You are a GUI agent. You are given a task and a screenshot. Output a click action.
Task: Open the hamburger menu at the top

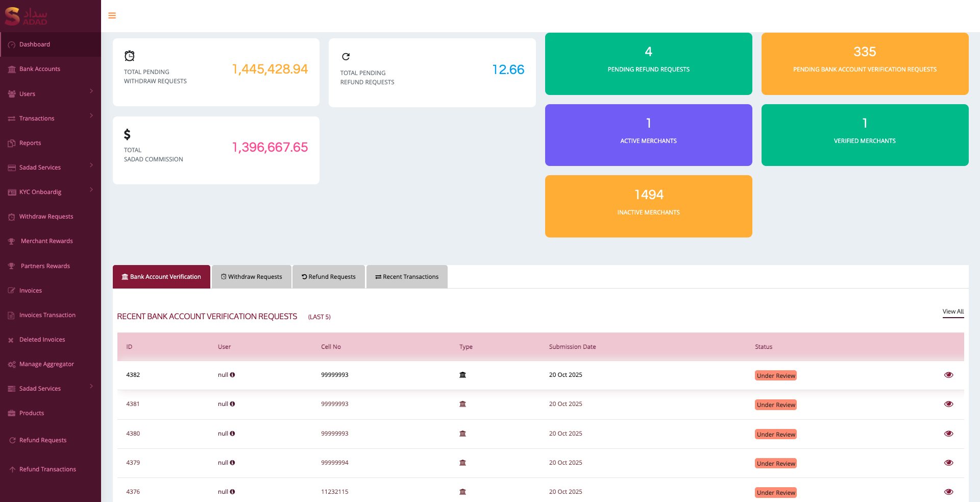coord(112,15)
